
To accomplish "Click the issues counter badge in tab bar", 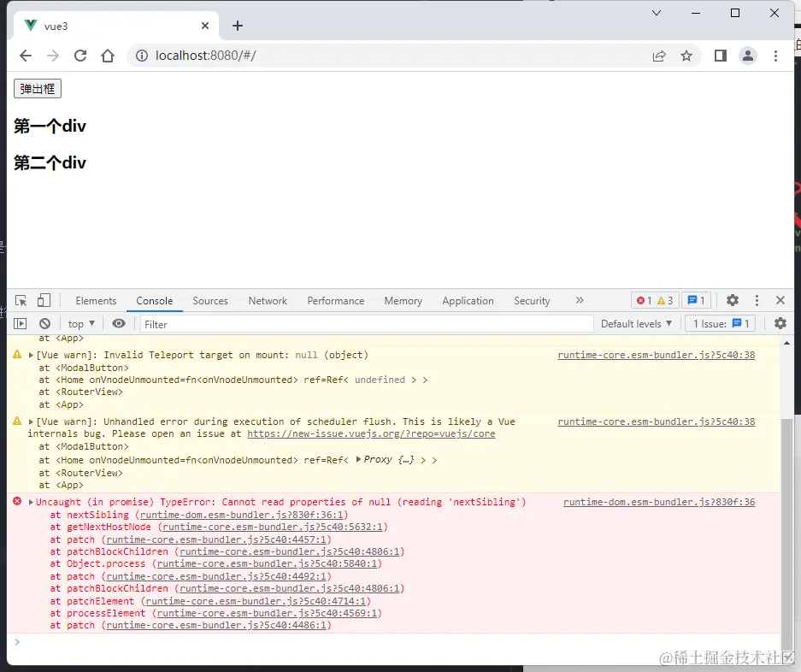I will point(696,300).
